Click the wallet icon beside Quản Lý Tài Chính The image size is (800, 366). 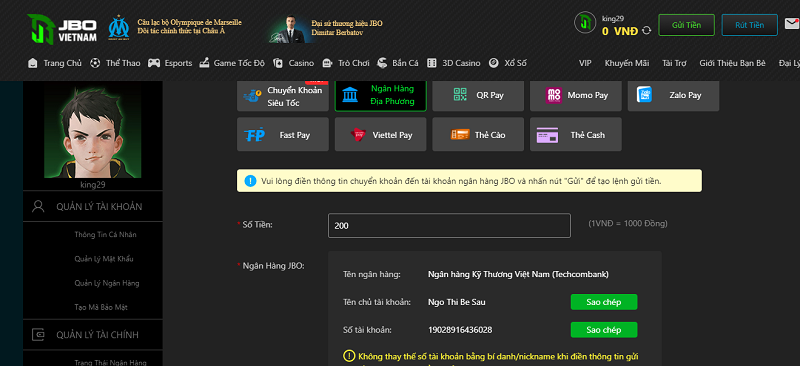pyautogui.click(x=38, y=334)
